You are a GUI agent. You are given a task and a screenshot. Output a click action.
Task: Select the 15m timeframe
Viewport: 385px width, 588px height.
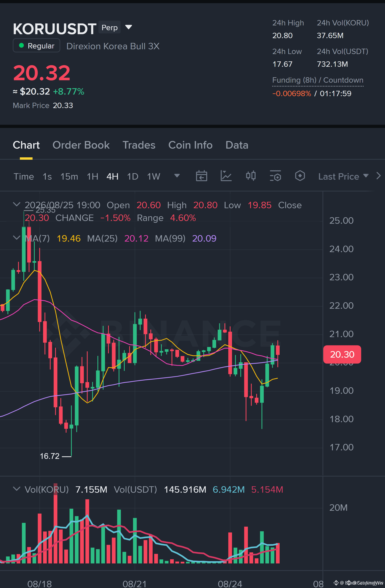(69, 176)
